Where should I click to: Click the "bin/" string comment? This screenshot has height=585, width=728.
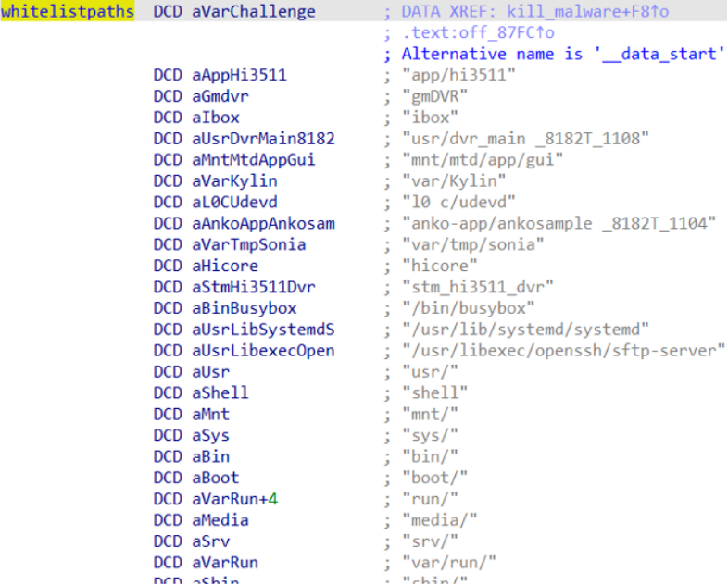pos(430,457)
